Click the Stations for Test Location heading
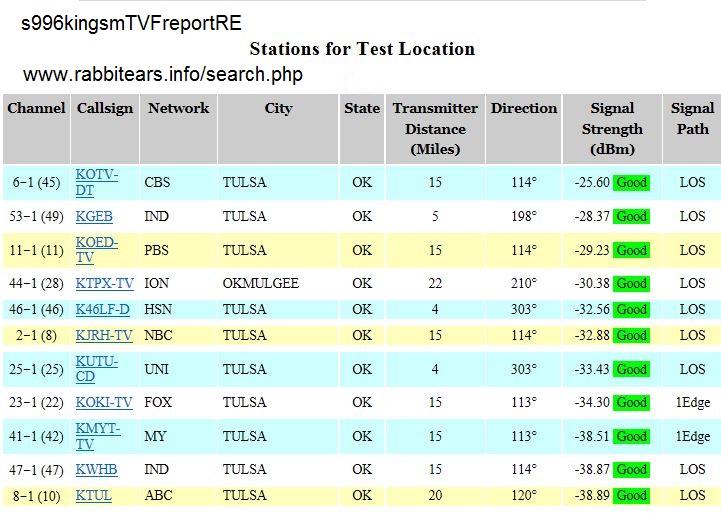721x513 pixels. (x=361, y=48)
